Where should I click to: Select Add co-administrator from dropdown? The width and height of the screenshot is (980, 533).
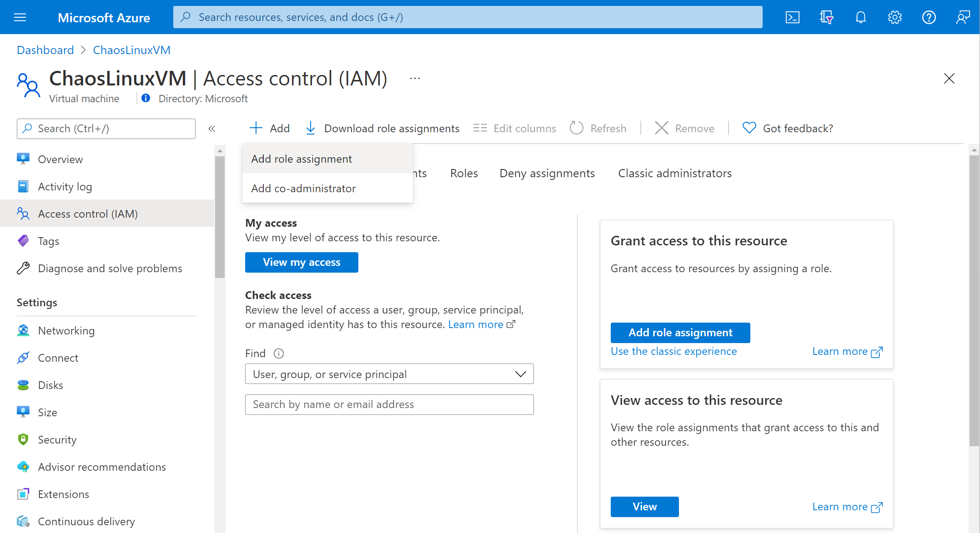[303, 189]
